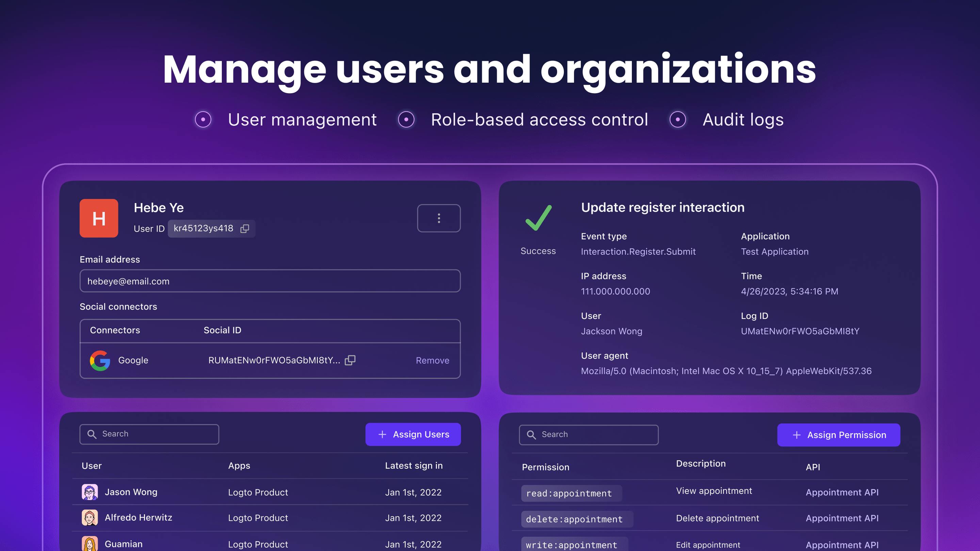
Task: Focus the permissions Search field
Action: pyautogui.click(x=589, y=435)
